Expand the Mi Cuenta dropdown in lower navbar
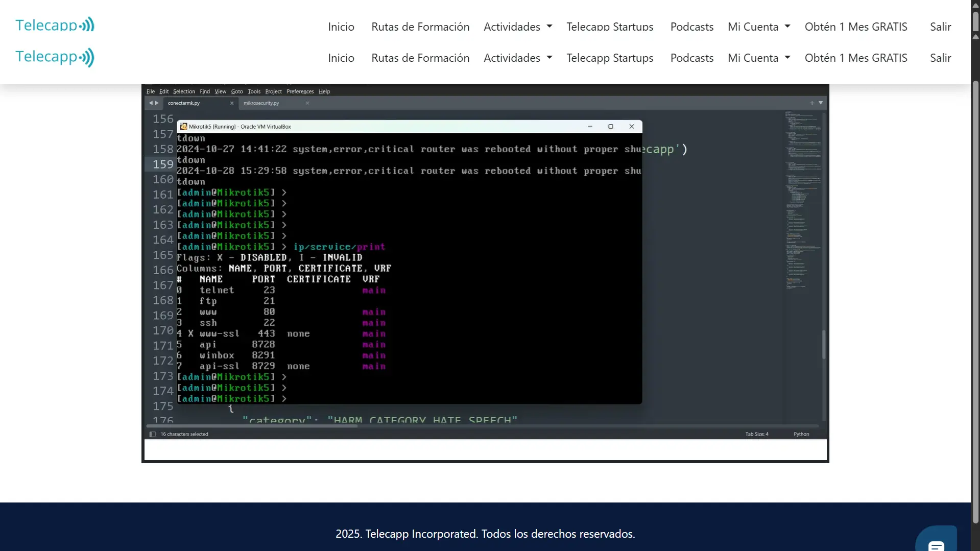Screen dimensions: 980x551 tap(758, 58)
